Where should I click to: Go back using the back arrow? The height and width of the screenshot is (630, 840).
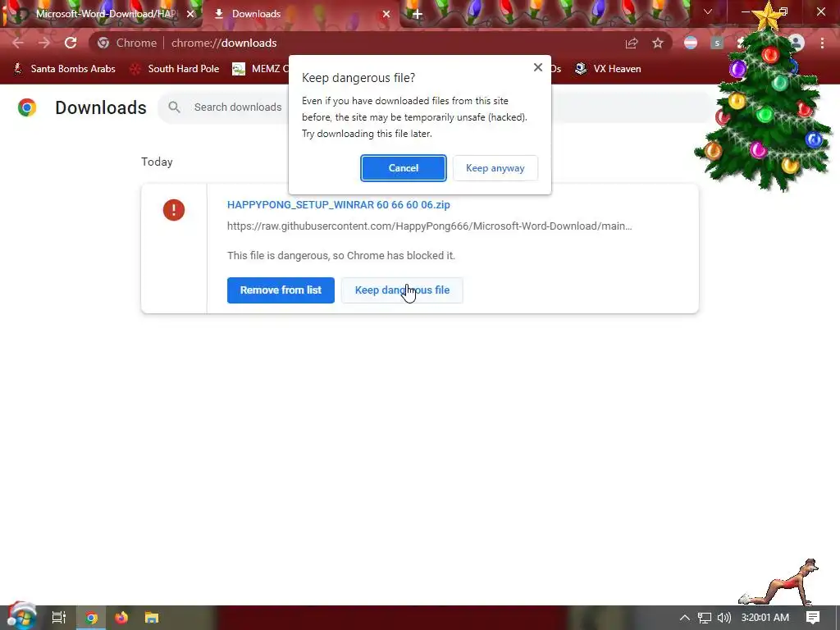point(18,43)
